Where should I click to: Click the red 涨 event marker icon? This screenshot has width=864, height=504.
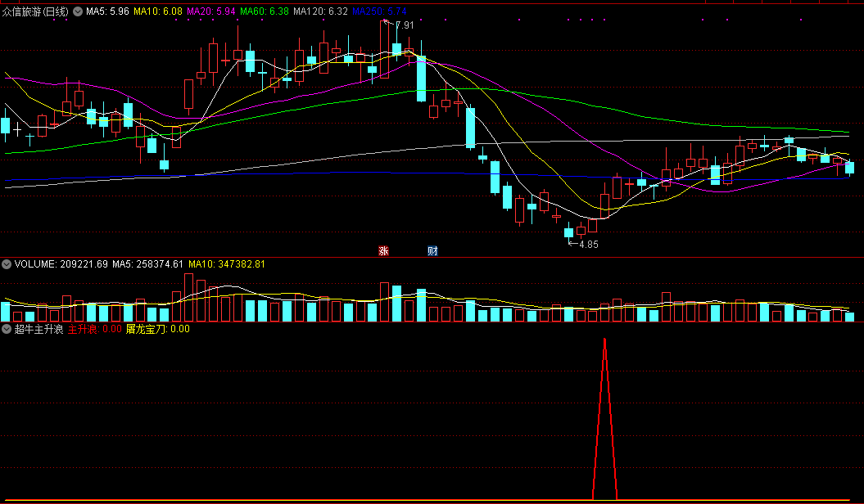383,251
